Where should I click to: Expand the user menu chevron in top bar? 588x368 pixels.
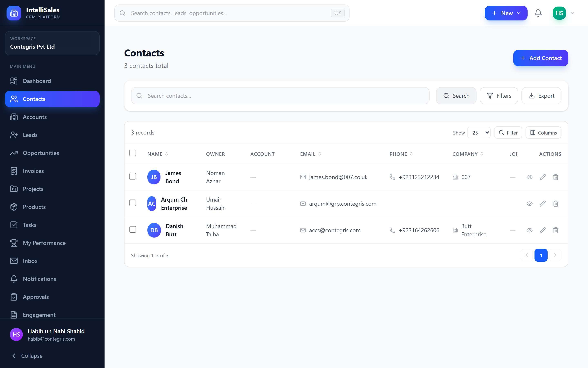[x=572, y=13]
